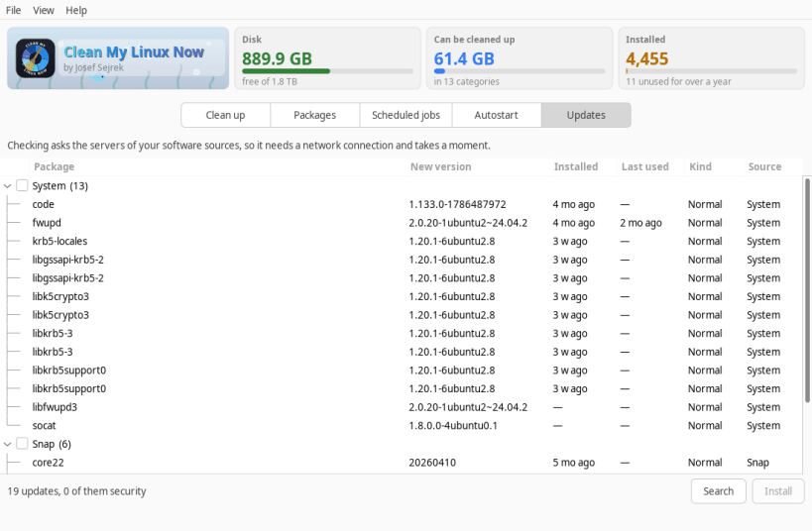
Task: Select the krb5-locales package row
Action: point(402,241)
